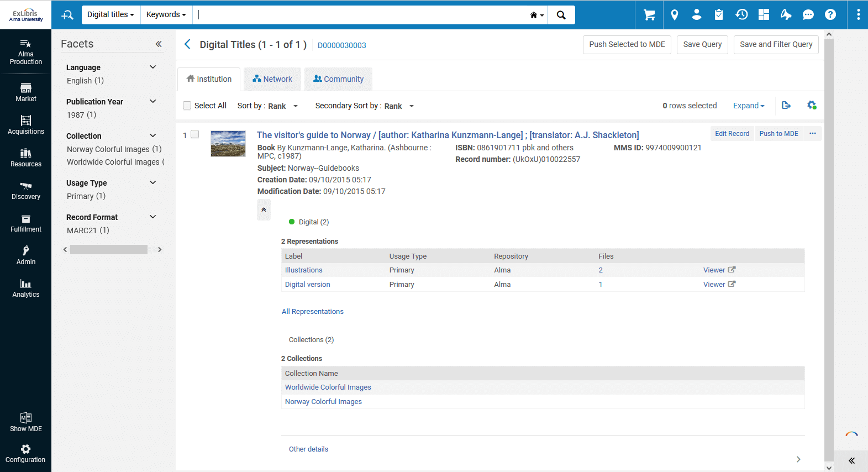
Task: Check the Select All checkbox
Action: point(187,106)
